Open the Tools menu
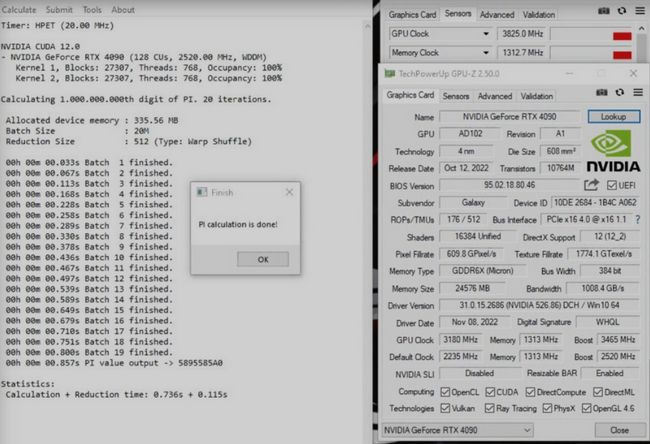 pos(92,10)
